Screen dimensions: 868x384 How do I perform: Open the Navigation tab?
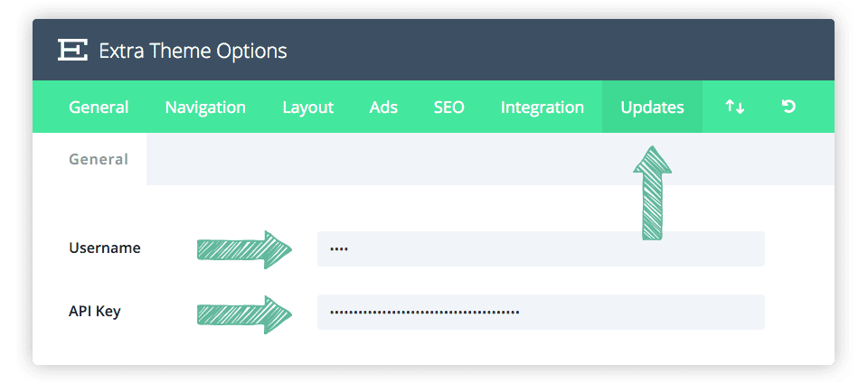click(205, 108)
